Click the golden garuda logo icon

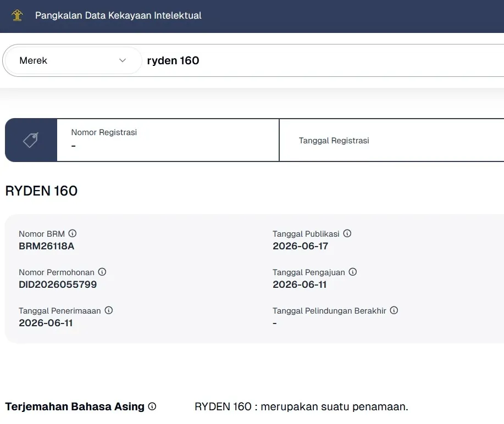pyautogui.click(x=18, y=15)
